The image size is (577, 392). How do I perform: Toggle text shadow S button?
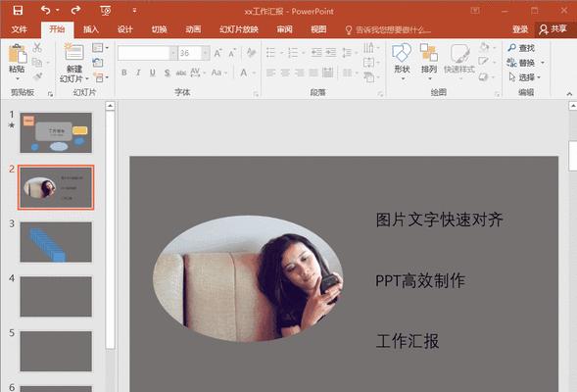[168, 73]
